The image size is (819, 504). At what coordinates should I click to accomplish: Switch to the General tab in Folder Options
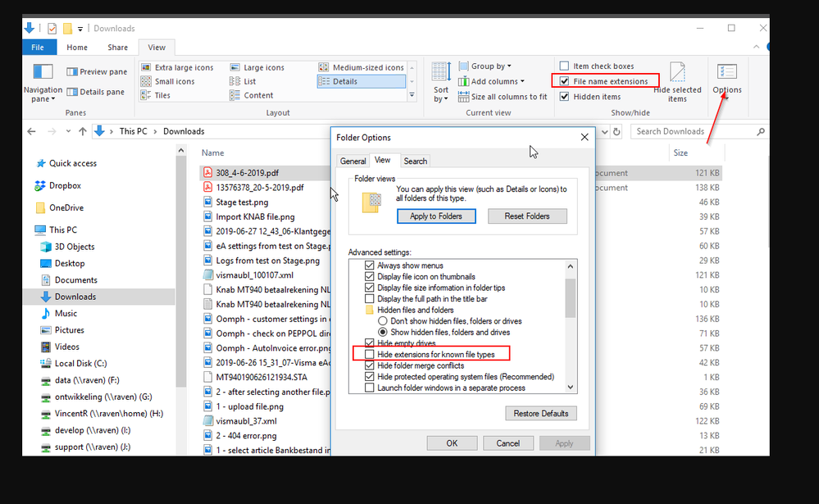coord(353,161)
